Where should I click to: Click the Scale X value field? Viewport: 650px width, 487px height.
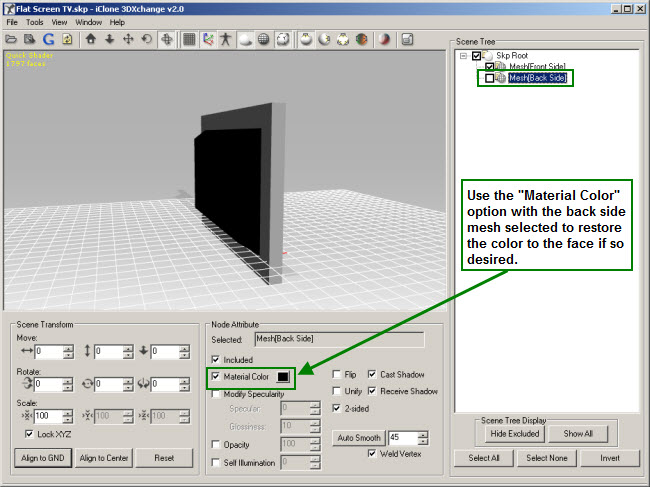click(x=48, y=416)
